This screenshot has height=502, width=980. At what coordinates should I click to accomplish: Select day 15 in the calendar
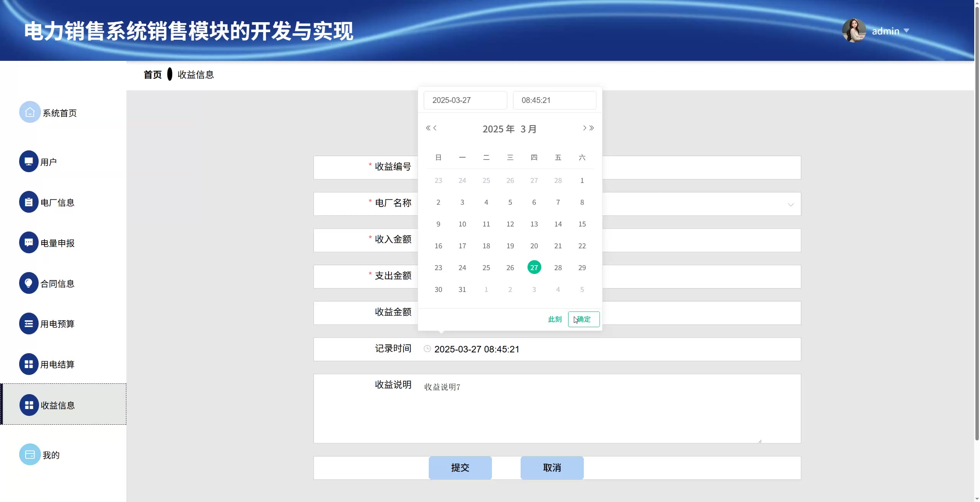pos(582,224)
